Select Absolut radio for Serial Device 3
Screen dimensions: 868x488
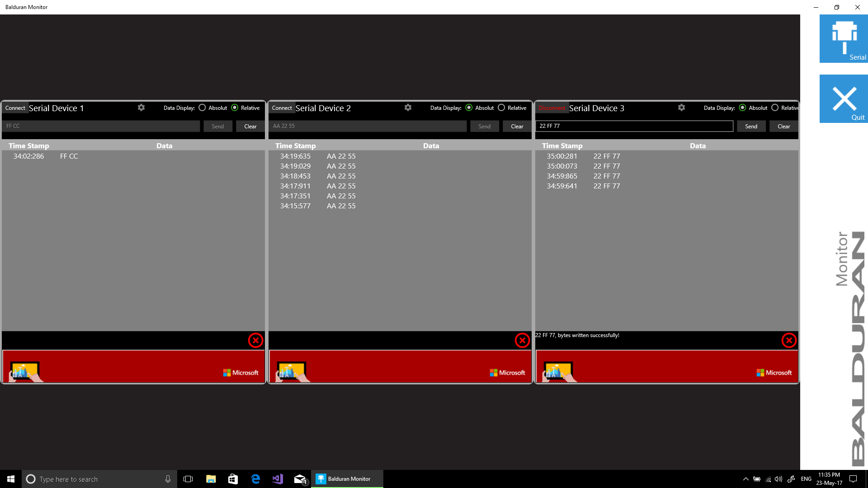pyautogui.click(x=742, y=108)
